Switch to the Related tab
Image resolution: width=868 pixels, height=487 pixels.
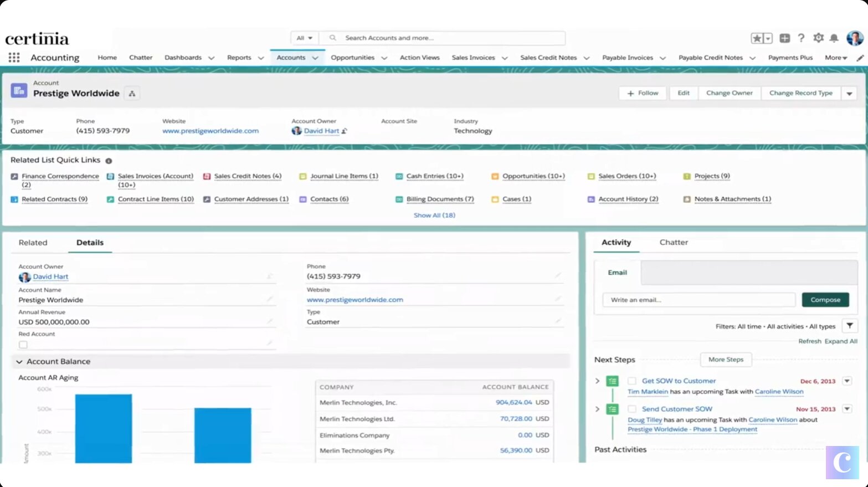[x=33, y=243]
